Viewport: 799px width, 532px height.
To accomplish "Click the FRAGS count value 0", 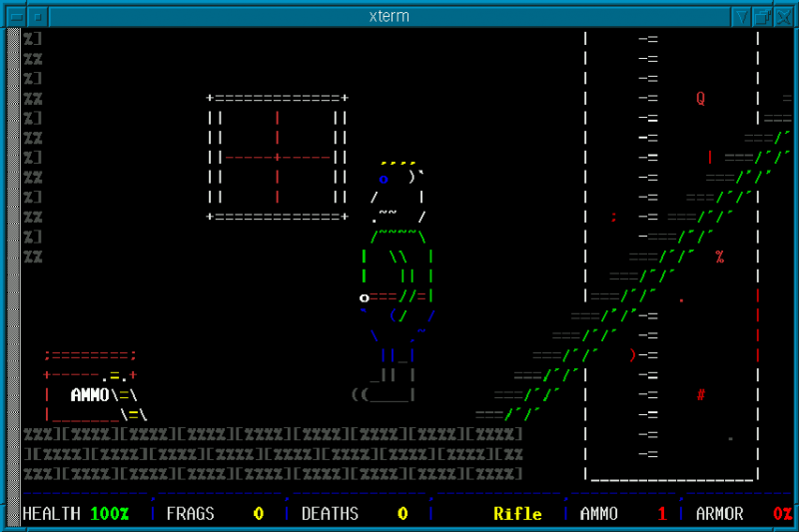I will 259,514.
